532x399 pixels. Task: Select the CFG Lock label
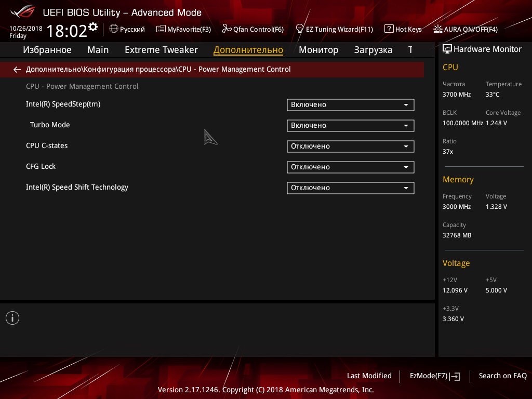(41, 166)
